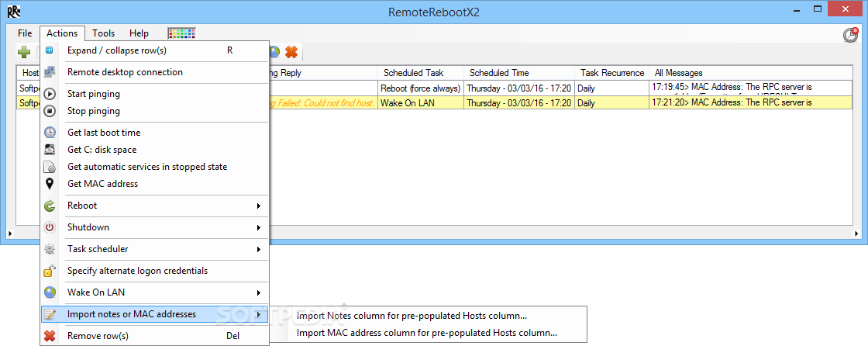Image resolution: width=868 pixels, height=346 pixels.
Task: Sort by All Messages column header
Action: (751, 73)
